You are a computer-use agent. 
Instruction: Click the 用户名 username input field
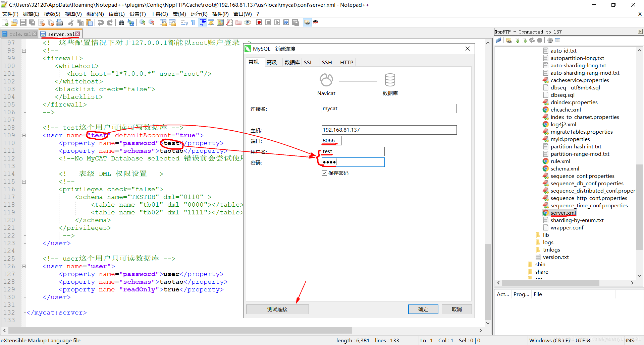pos(353,151)
